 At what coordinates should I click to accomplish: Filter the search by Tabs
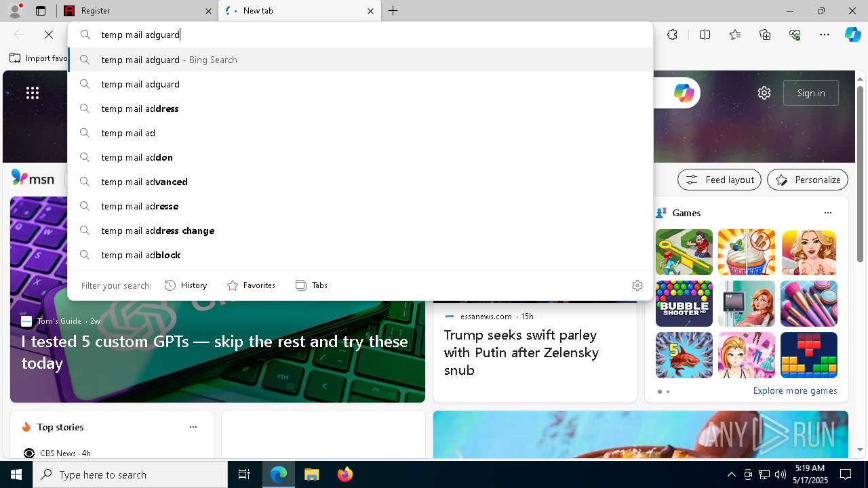coord(311,285)
